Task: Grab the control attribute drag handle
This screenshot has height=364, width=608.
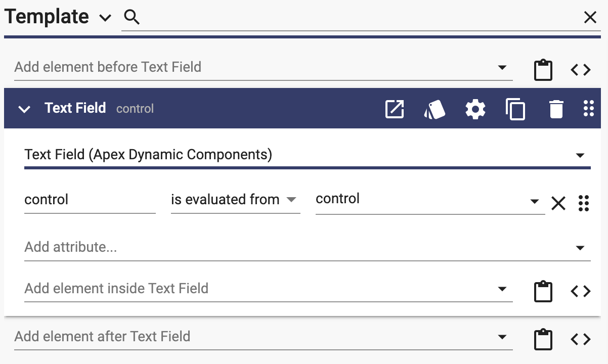Action: pos(583,203)
